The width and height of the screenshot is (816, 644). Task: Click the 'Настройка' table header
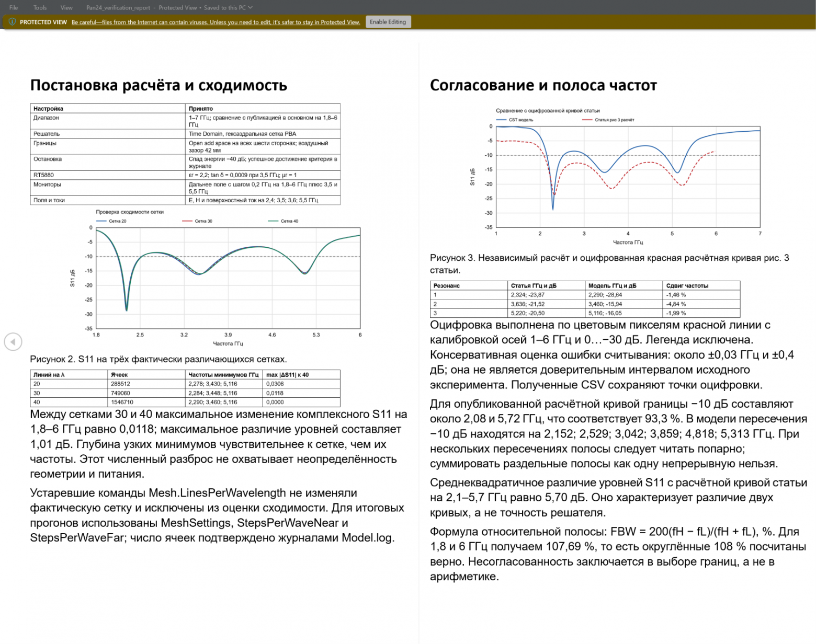tap(108, 109)
